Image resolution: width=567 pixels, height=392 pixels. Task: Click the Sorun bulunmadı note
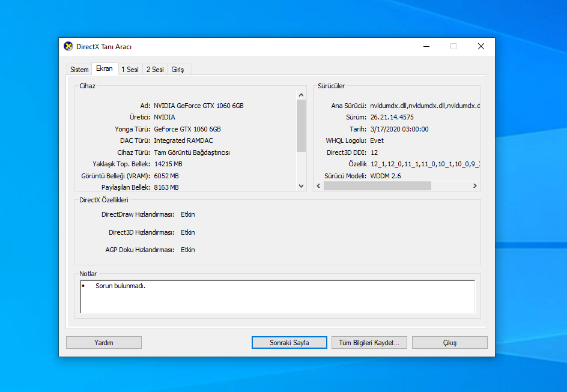point(120,286)
